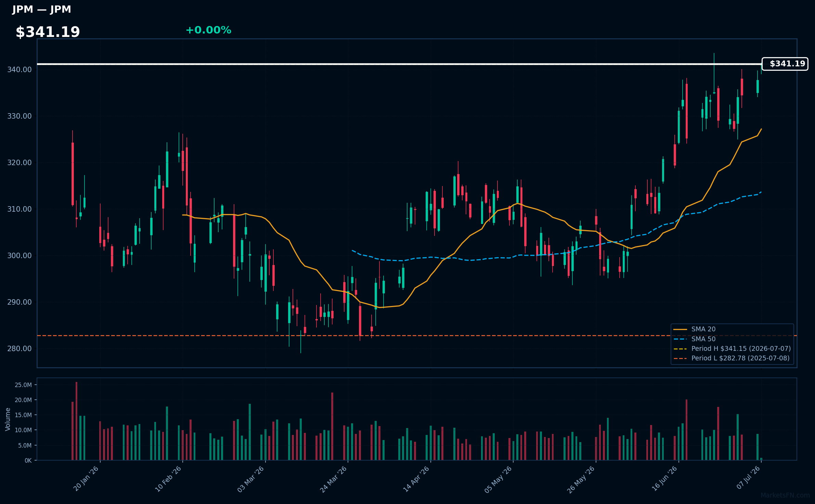Click the 10 Feb '26 date label
815x504 pixels.
[x=168, y=479]
